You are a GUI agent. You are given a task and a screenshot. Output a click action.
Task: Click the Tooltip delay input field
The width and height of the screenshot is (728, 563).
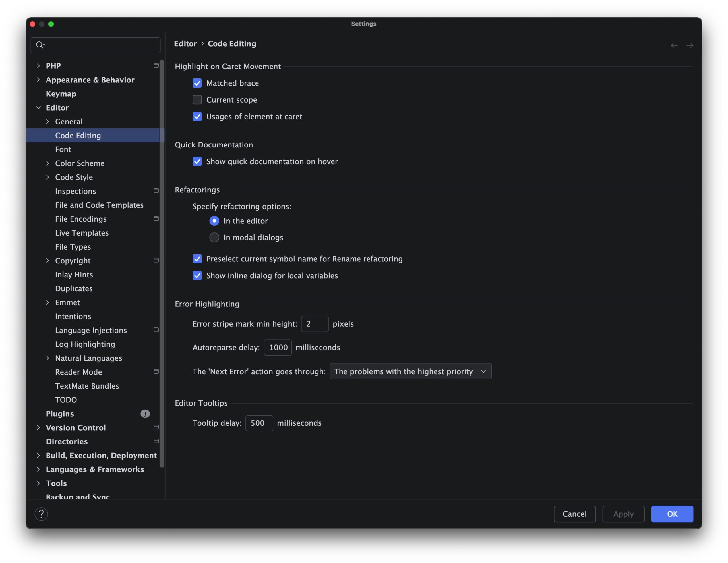(x=259, y=423)
